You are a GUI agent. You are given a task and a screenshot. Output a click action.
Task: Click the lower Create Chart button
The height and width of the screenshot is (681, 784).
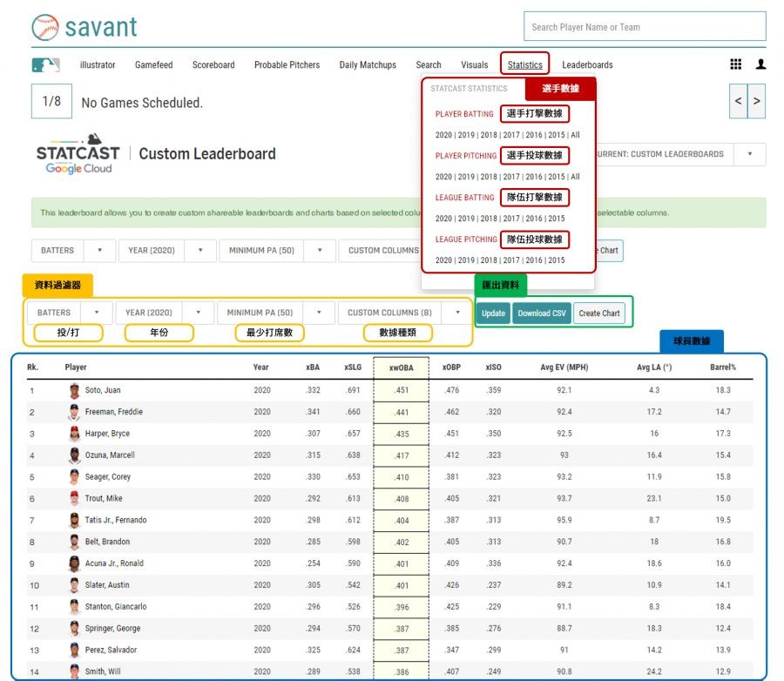click(598, 314)
